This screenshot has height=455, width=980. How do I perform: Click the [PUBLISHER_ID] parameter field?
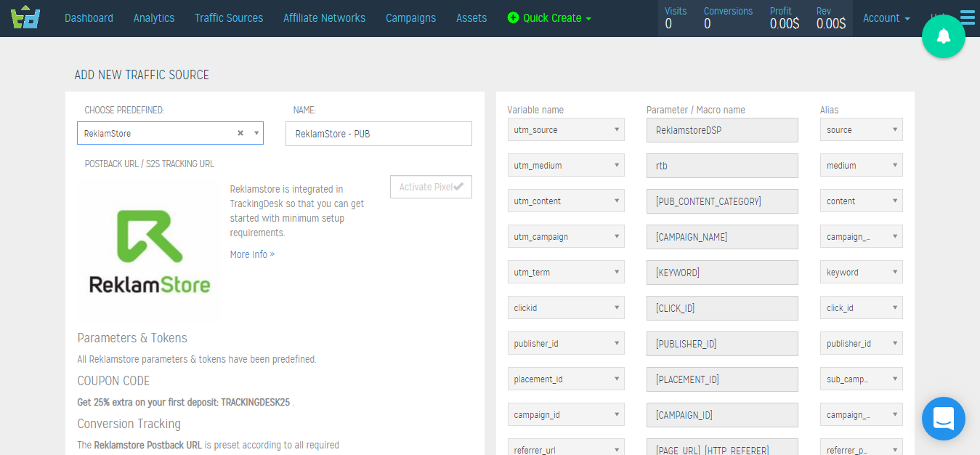(x=722, y=344)
